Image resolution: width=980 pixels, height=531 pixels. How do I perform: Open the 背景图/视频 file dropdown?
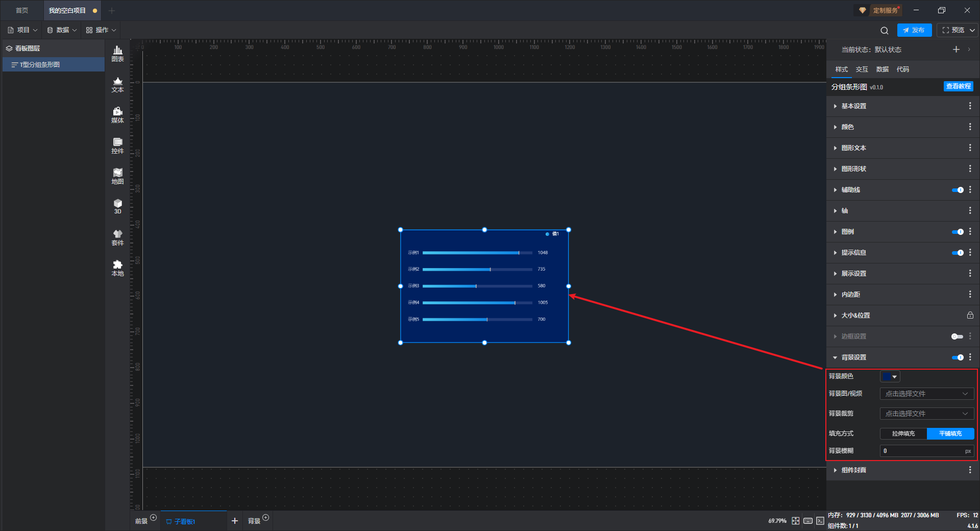(927, 394)
